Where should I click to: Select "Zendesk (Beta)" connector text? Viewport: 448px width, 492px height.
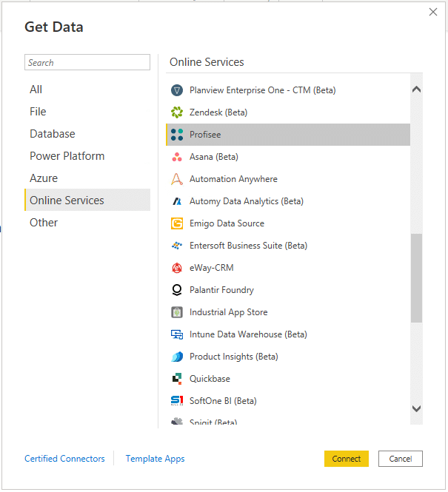pos(218,112)
